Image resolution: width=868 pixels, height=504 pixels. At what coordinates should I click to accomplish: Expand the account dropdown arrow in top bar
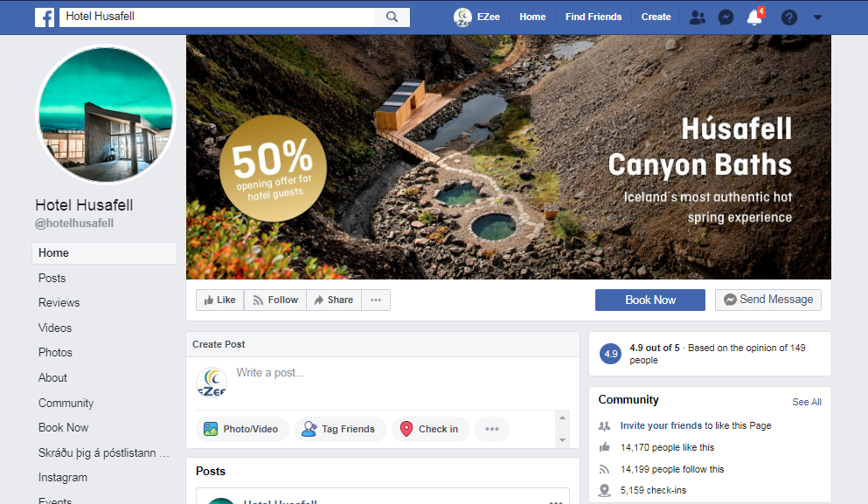[817, 17]
